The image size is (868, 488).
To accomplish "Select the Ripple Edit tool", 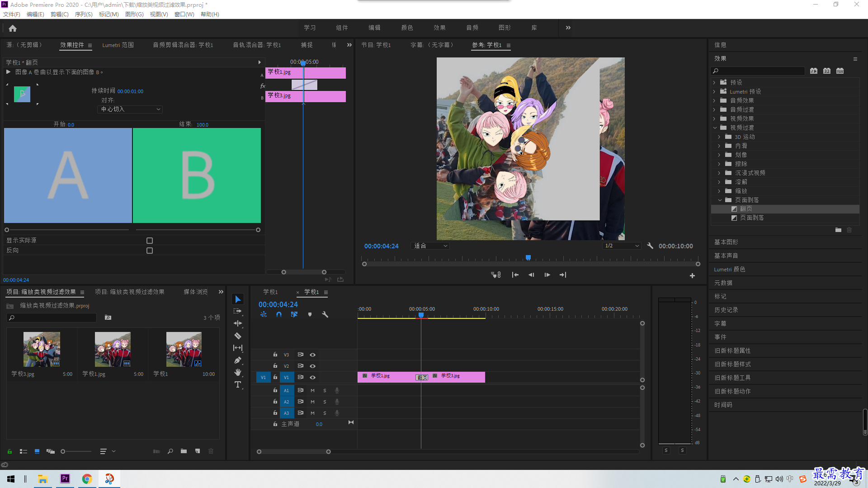I will pos(238,323).
